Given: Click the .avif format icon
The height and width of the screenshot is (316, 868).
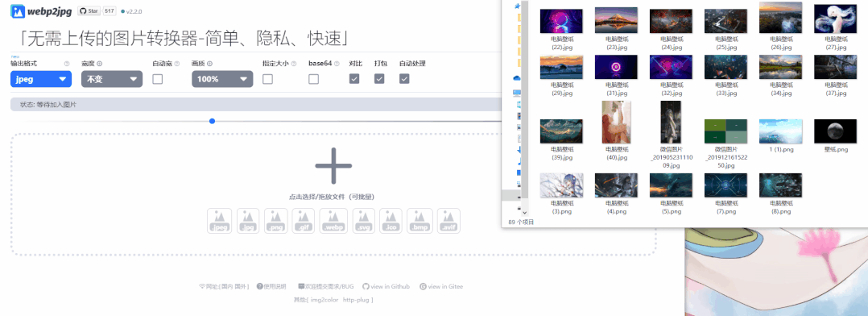Looking at the screenshot, I should (449, 221).
